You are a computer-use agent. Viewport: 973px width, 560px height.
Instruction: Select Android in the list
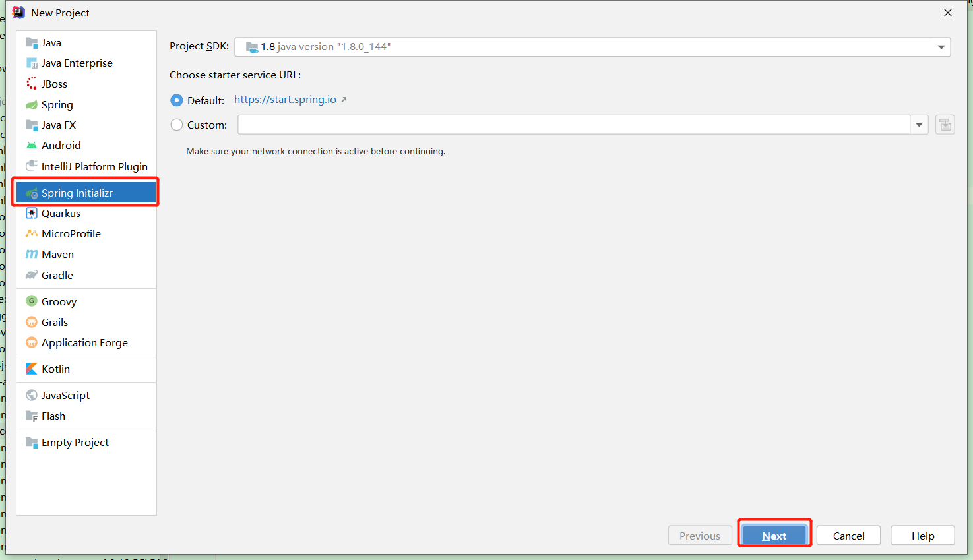click(x=86, y=146)
